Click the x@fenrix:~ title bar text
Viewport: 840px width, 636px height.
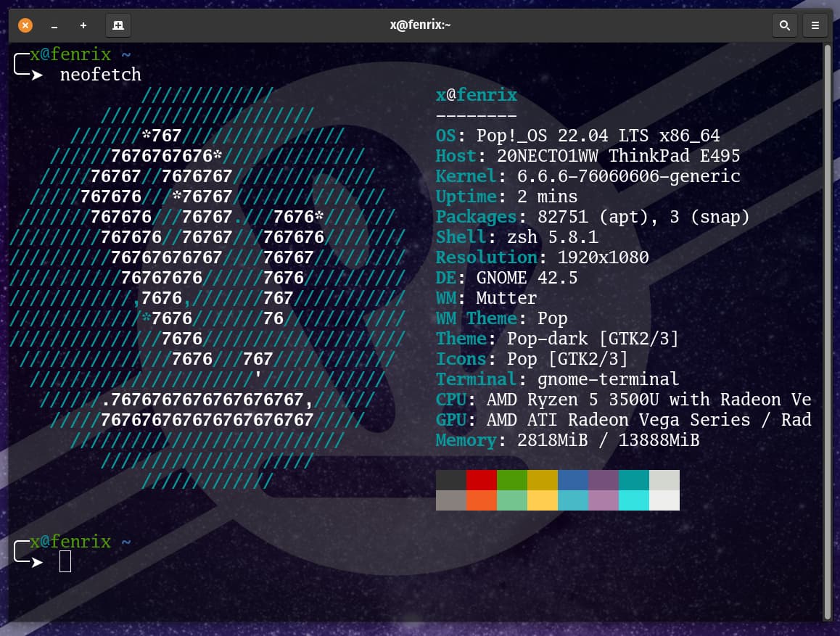click(x=419, y=25)
